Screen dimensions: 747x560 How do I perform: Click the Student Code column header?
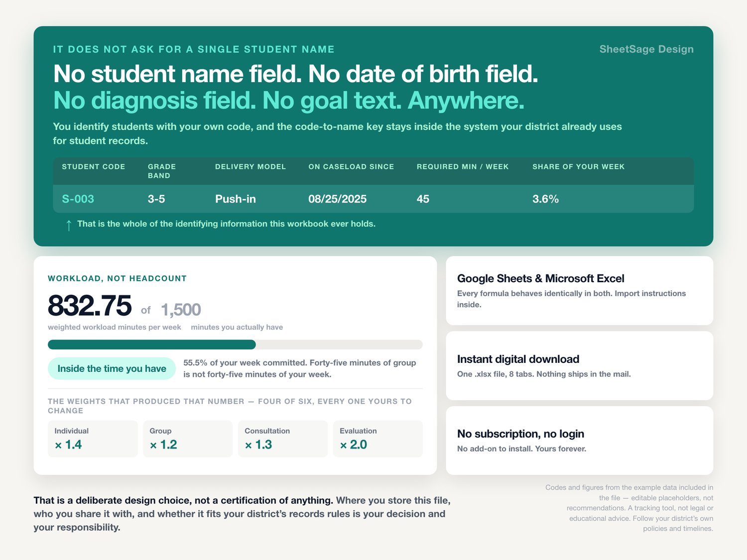pyautogui.click(x=94, y=167)
